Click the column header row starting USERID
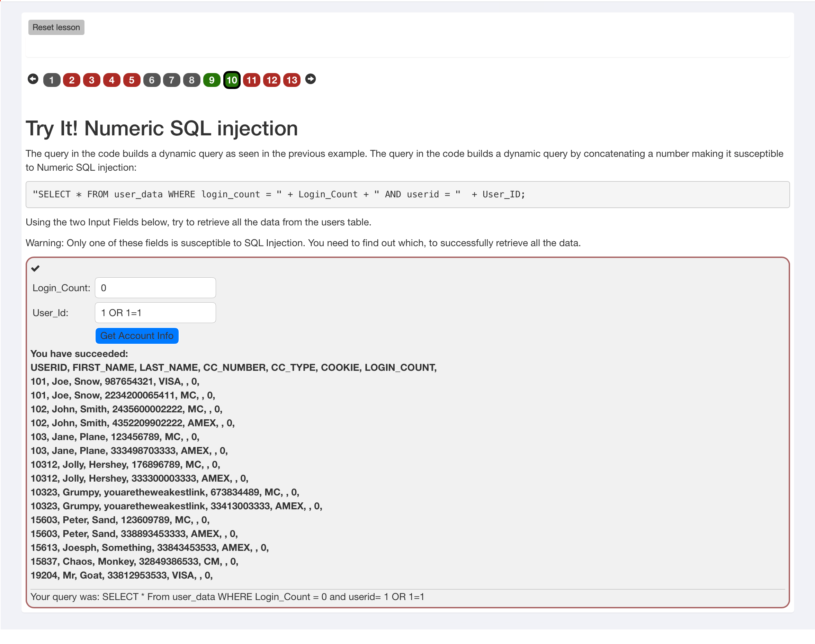Viewport: 815px width, 644px height. pos(234,368)
